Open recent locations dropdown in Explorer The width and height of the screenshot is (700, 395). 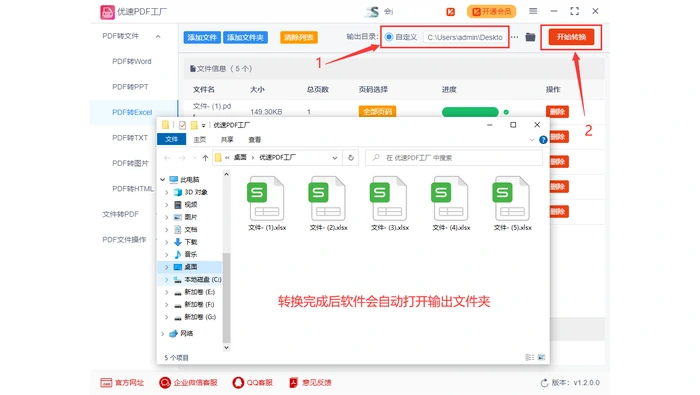point(194,158)
